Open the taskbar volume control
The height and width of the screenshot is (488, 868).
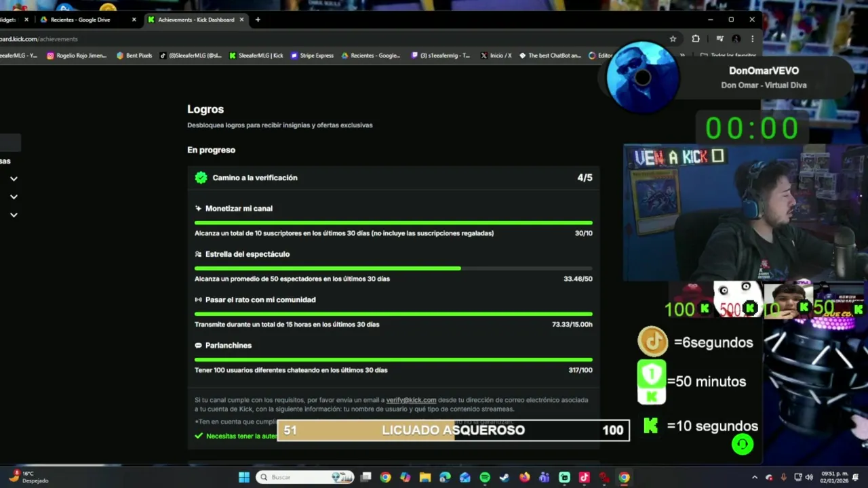(x=808, y=477)
